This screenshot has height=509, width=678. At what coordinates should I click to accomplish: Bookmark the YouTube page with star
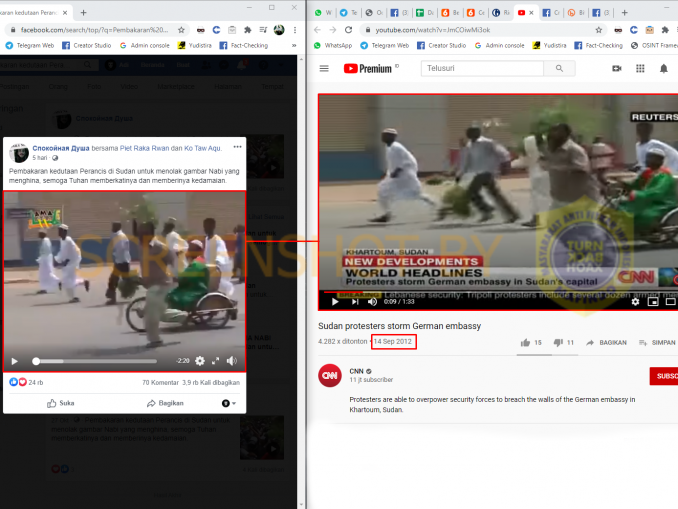599,30
